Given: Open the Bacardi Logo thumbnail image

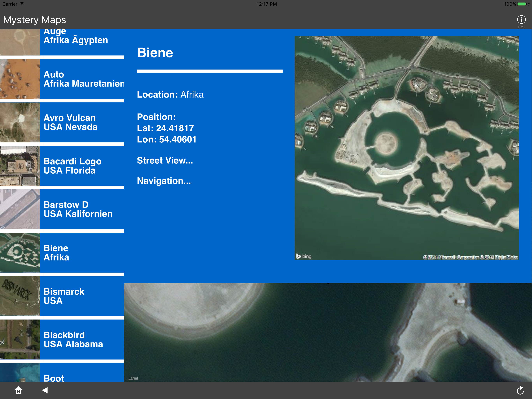Looking at the screenshot, I should coord(20,166).
